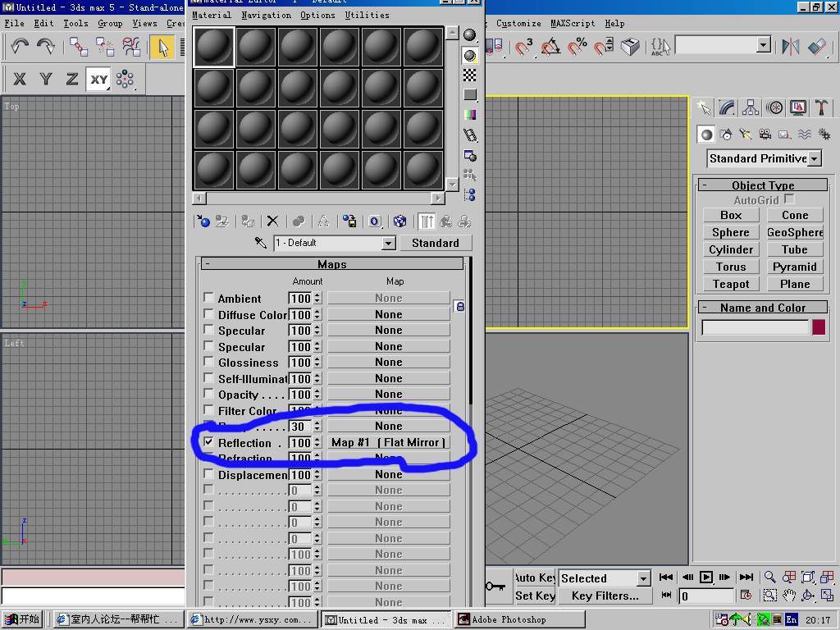This screenshot has height=630, width=840.
Task: Click the Cylinder primitive button
Action: click(731, 249)
